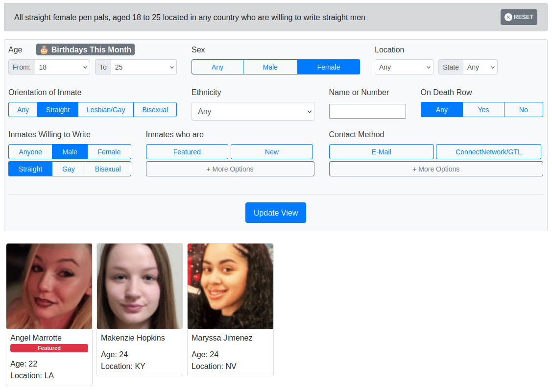The image size is (552, 392).
Task: Select Any for On Death Row
Action: pos(441,110)
